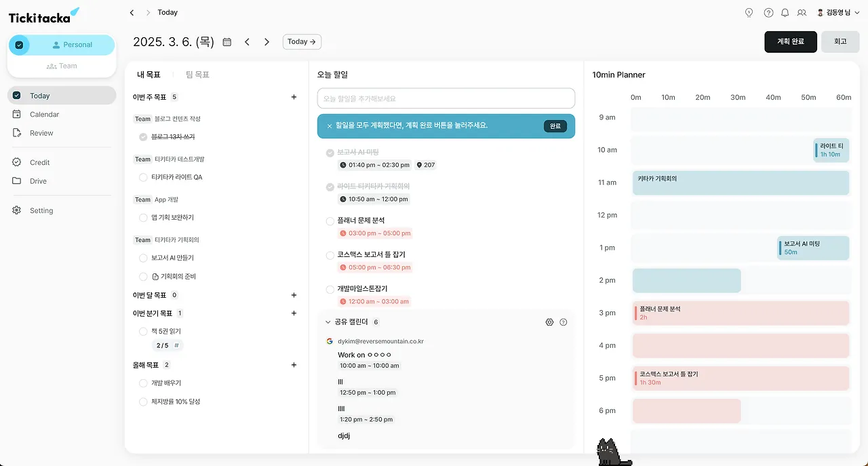The height and width of the screenshot is (466, 868).
Task: Click the 회고 button
Action: (x=840, y=41)
